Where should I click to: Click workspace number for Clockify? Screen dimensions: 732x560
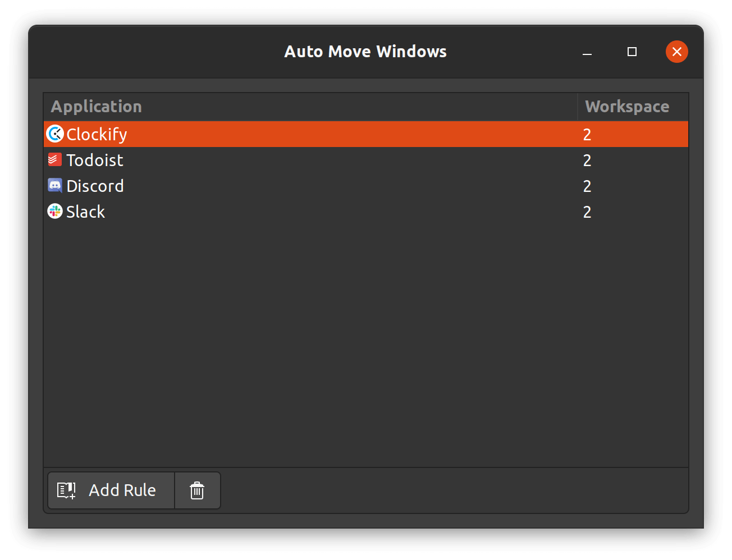tap(587, 135)
